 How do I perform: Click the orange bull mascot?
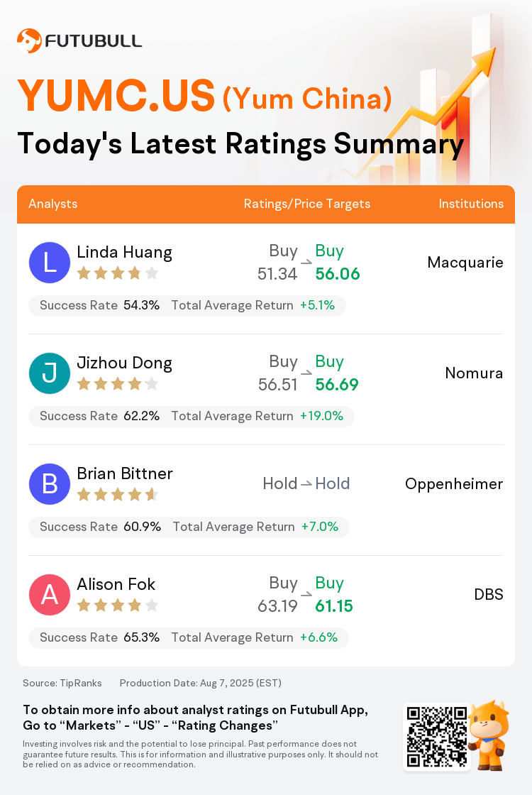coord(489,735)
